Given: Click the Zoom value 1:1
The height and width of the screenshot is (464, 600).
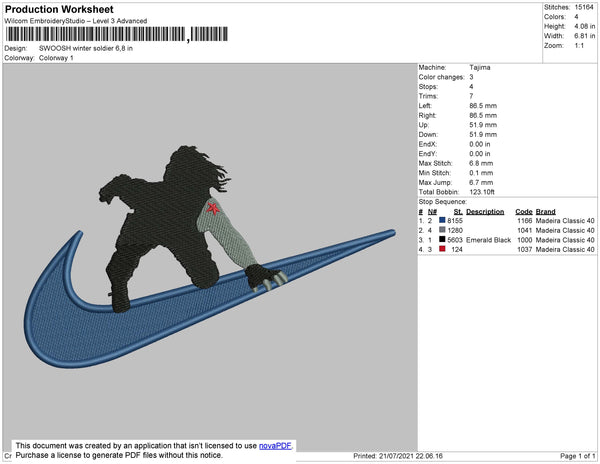Looking at the screenshot, I should [579, 46].
